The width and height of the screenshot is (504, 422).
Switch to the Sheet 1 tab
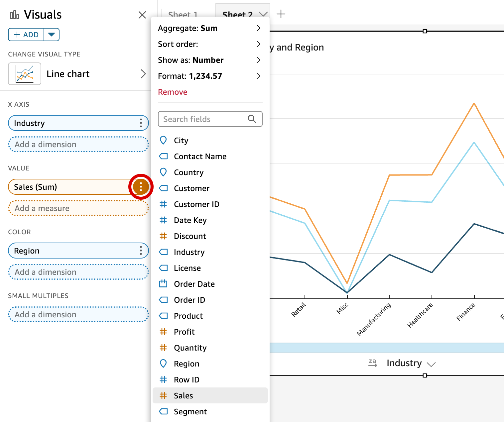(183, 15)
